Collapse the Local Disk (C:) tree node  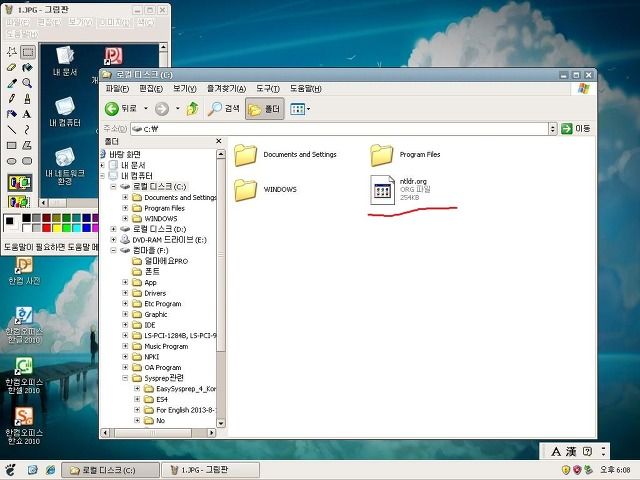113,187
